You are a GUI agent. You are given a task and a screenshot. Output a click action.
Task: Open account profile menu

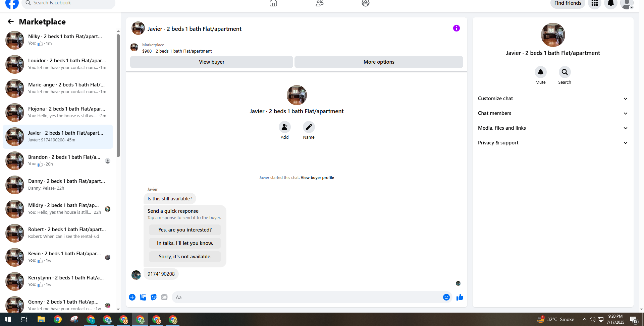[x=627, y=4]
